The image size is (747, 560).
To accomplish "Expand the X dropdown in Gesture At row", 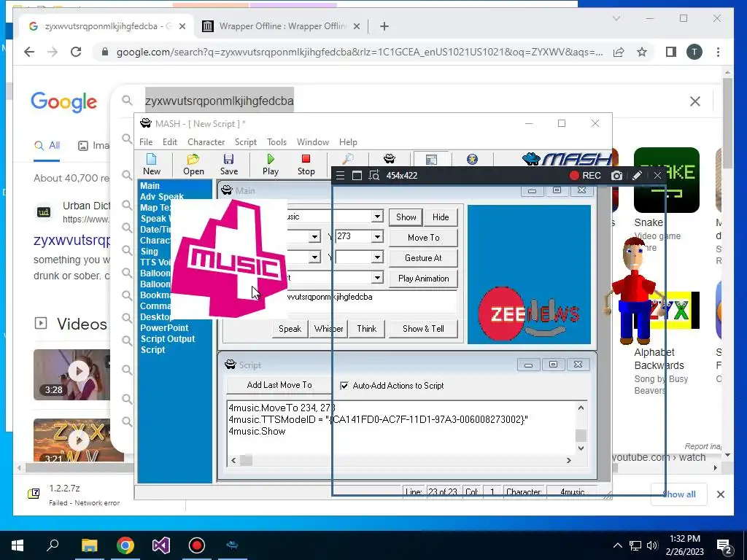I will click(314, 257).
